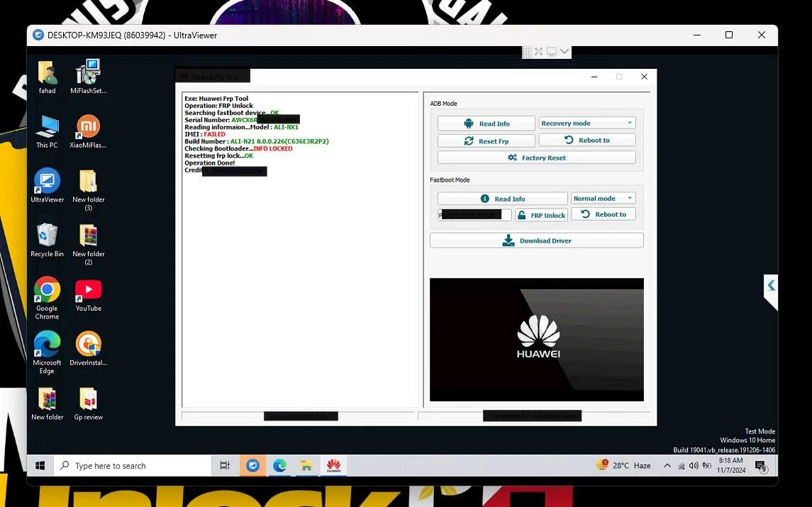Viewport: 812px width, 507px height.
Task: Open Task View on the taskbar
Action: tap(225, 466)
